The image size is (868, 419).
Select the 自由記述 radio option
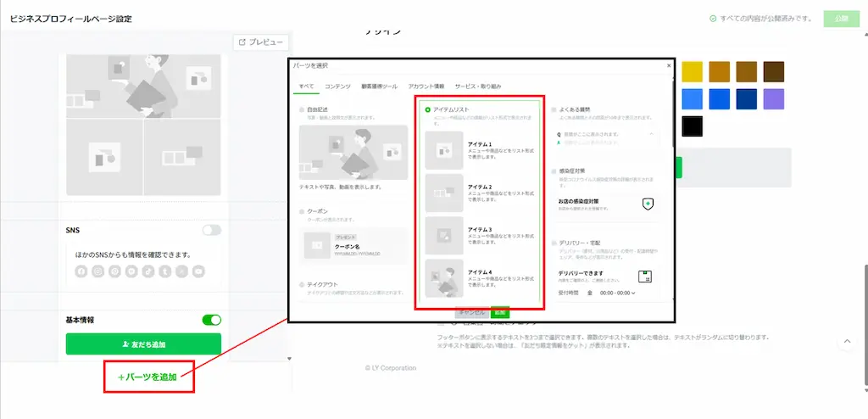[x=302, y=110]
